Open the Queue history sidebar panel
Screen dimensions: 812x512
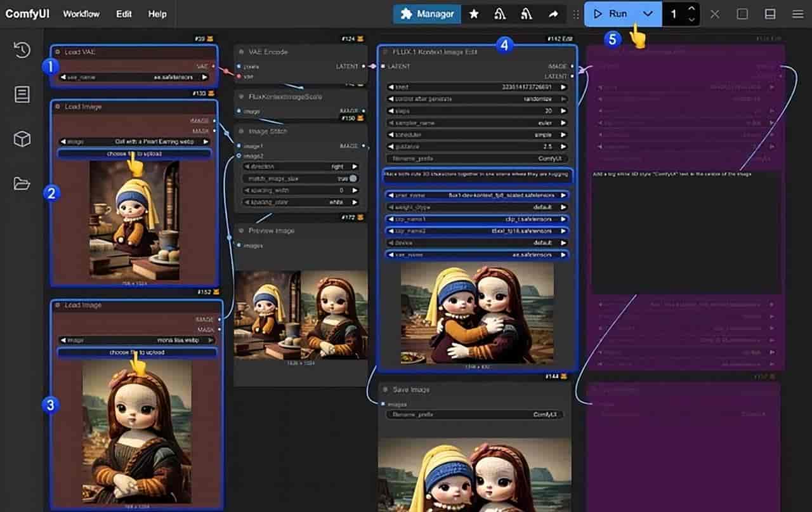(22, 50)
